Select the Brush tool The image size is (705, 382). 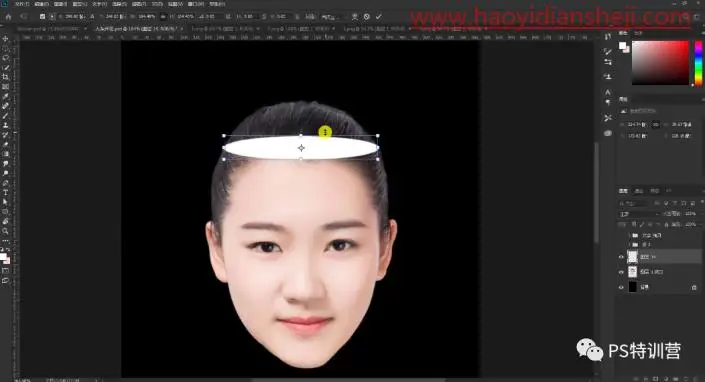click(x=5, y=115)
